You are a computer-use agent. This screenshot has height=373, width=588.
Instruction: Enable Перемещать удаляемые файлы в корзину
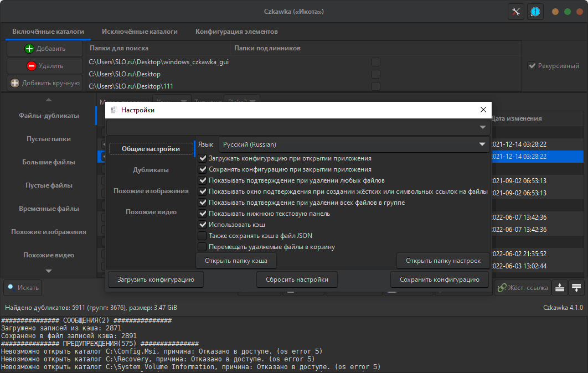(202, 247)
